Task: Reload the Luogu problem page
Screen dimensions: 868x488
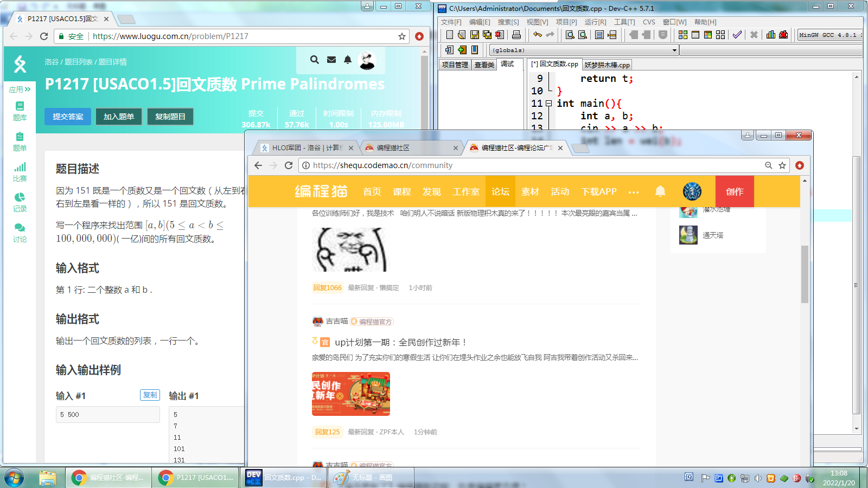Action: click(44, 36)
